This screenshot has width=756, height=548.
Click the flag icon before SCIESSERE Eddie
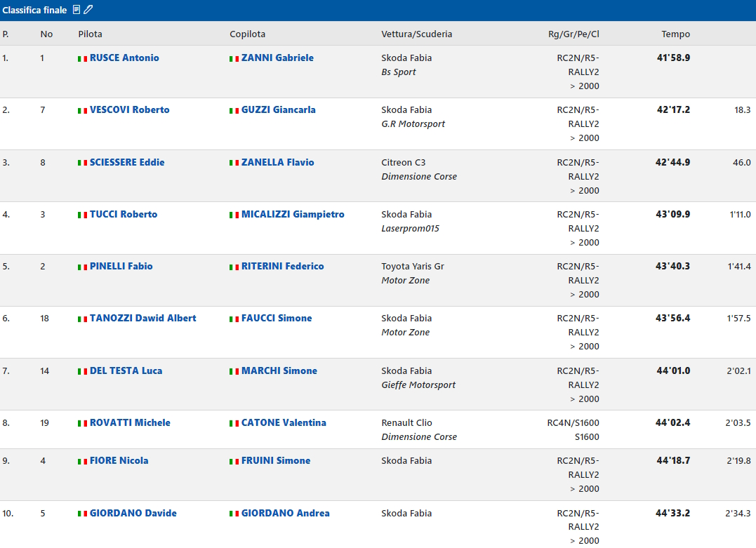coord(82,163)
